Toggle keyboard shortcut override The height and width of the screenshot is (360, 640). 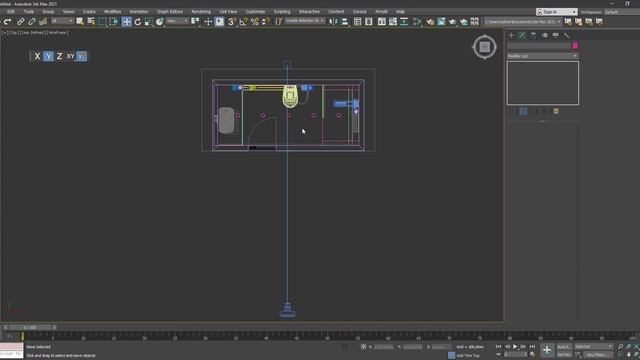(x=220, y=22)
